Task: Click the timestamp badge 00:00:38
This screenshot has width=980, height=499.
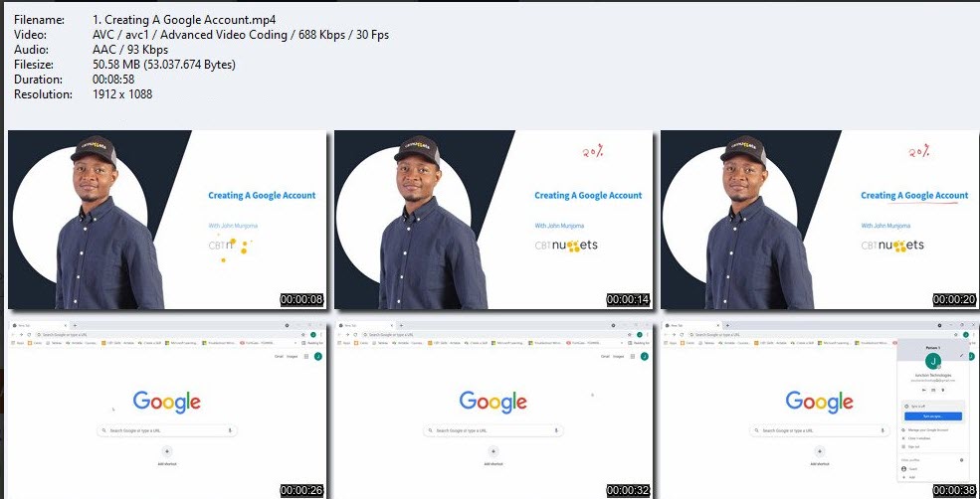Action: [x=955, y=490]
